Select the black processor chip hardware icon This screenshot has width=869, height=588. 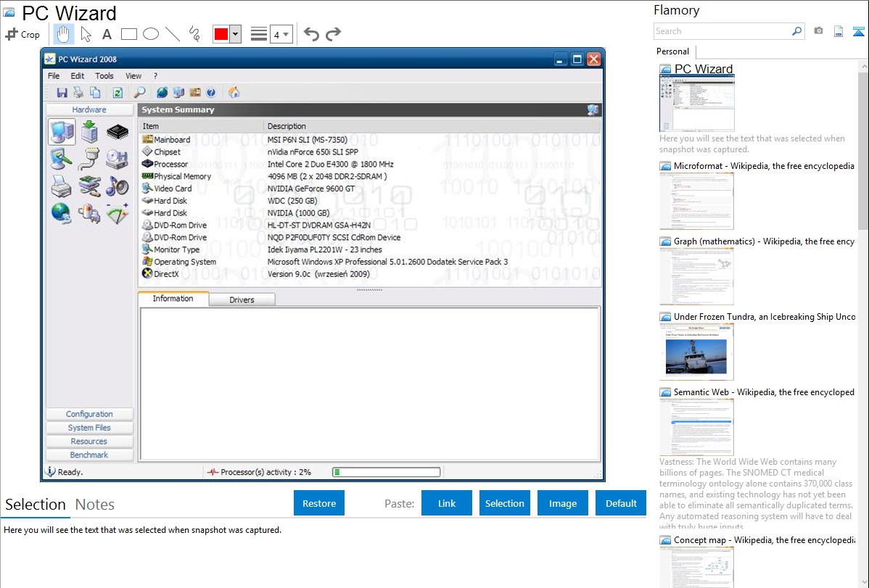coord(117,132)
